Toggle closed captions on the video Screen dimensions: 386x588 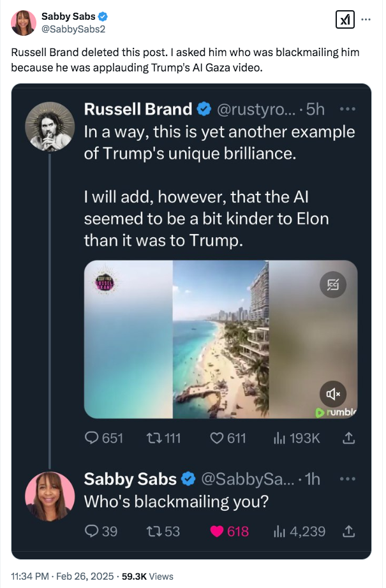click(333, 285)
